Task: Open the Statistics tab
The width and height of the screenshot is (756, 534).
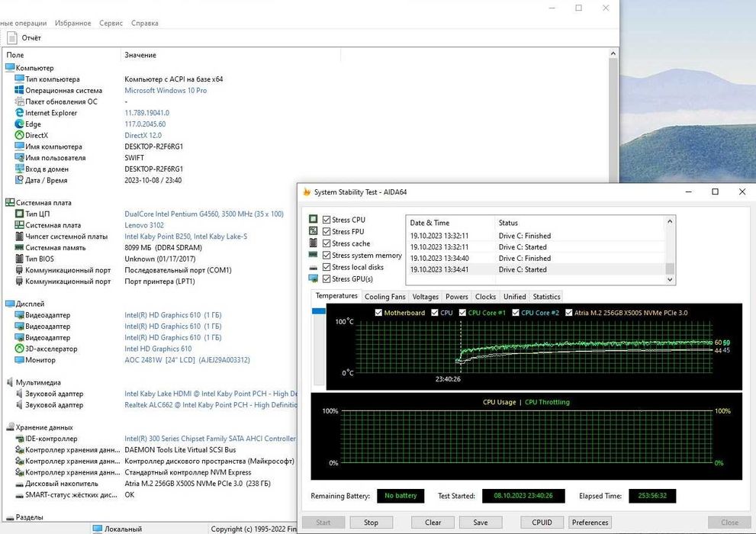Action: pos(546,297)
